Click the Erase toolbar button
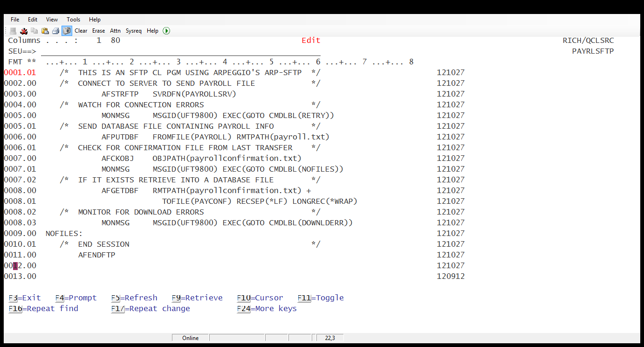 (x=98, y=31)
